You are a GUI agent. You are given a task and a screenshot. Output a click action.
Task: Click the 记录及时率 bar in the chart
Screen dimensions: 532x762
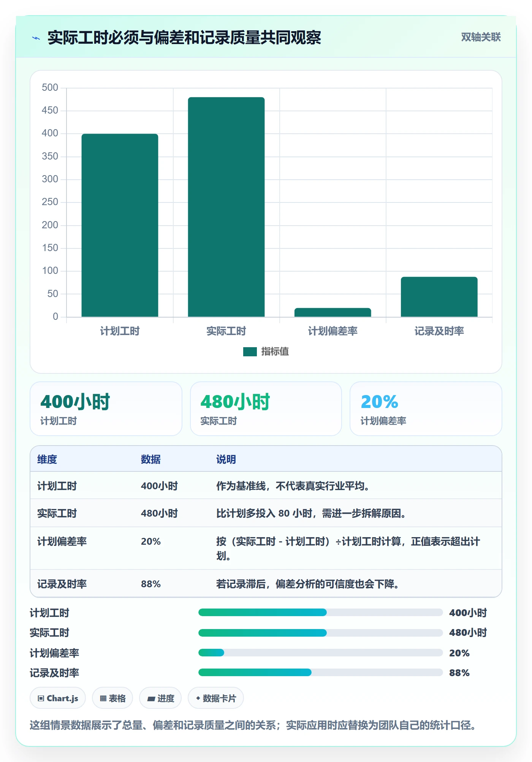point(439,297)
